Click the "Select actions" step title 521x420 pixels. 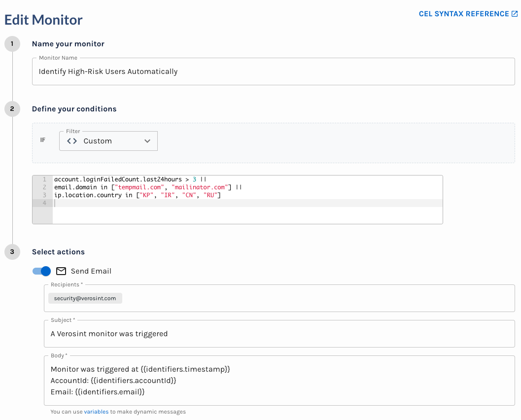coord(58,252)
